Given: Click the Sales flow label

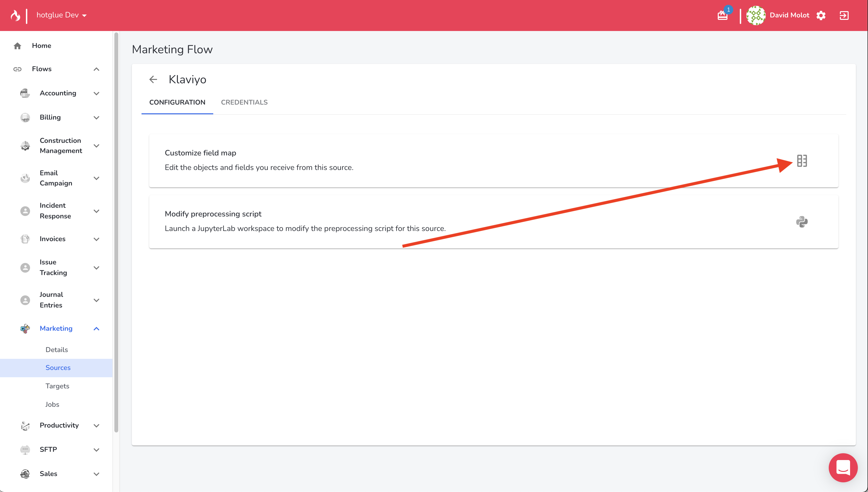Looking at the screenshot, I should click(x=48, y=474).
